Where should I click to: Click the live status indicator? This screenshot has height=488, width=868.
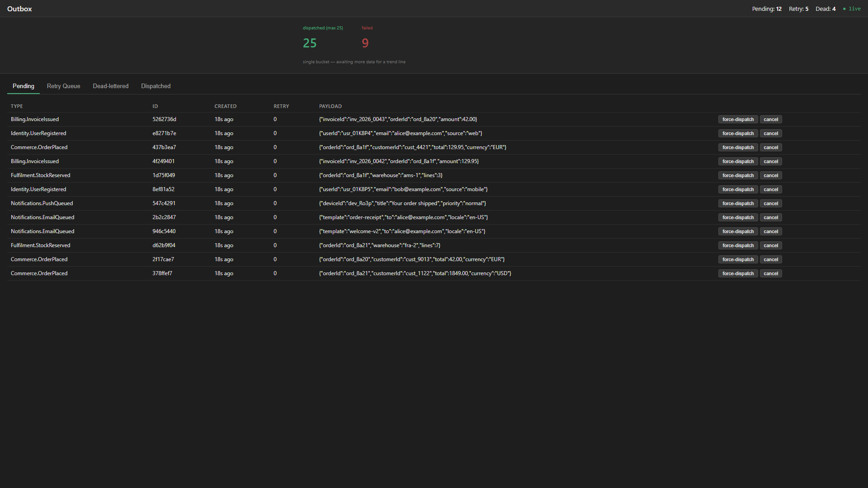click(x=852, y=9)
